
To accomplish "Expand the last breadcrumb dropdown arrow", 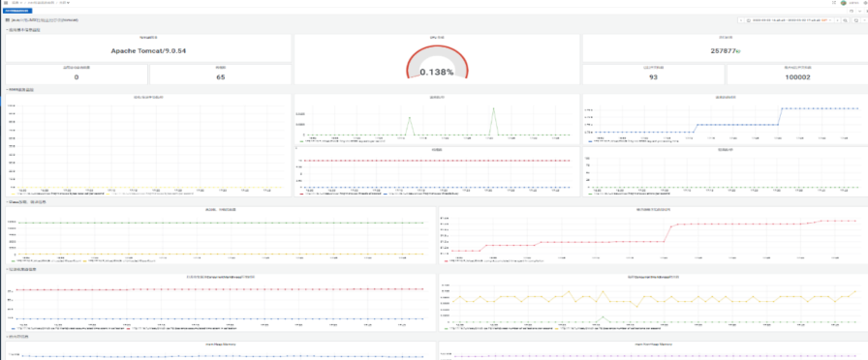I will pyautogui.click(x=68, y=3).
